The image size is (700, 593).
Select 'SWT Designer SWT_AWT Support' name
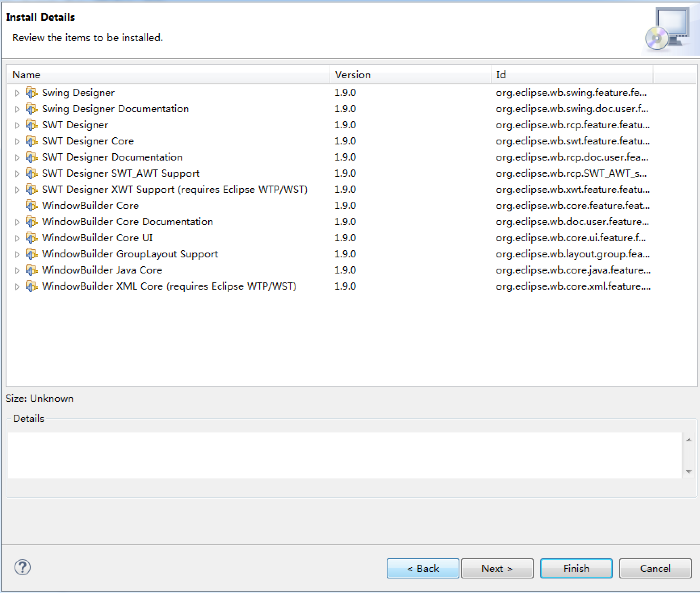pyautogui.click(x=121, y=173)
